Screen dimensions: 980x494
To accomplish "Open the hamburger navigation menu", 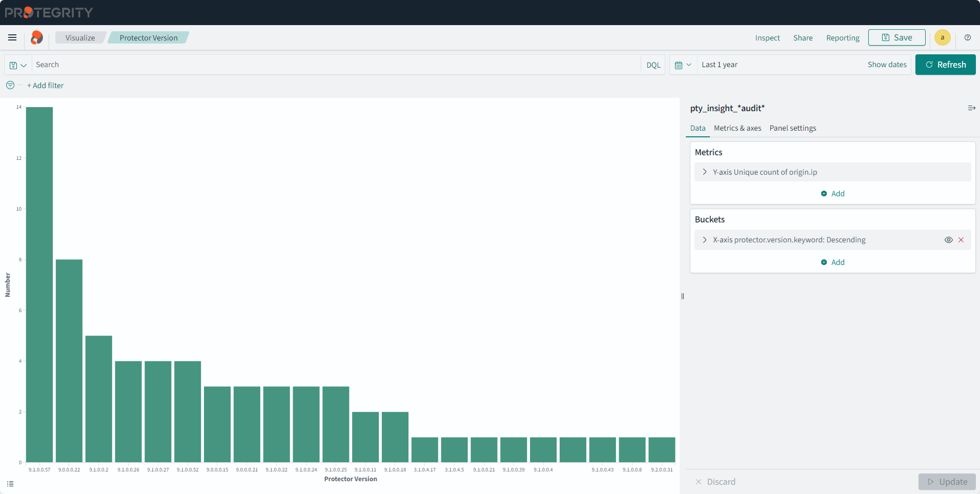I will pos(12,37).
